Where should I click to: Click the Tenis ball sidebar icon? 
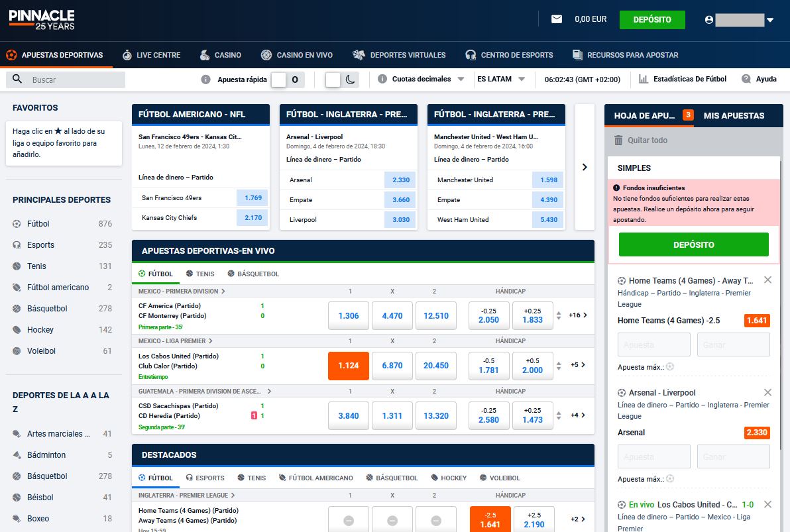(x=17, y=266)
